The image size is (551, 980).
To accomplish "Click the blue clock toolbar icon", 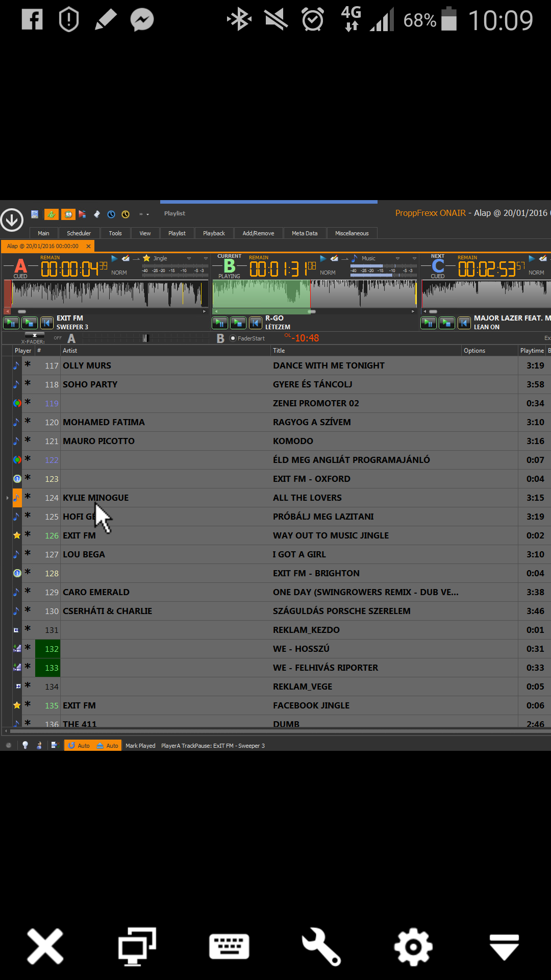I will coord(111,214).
